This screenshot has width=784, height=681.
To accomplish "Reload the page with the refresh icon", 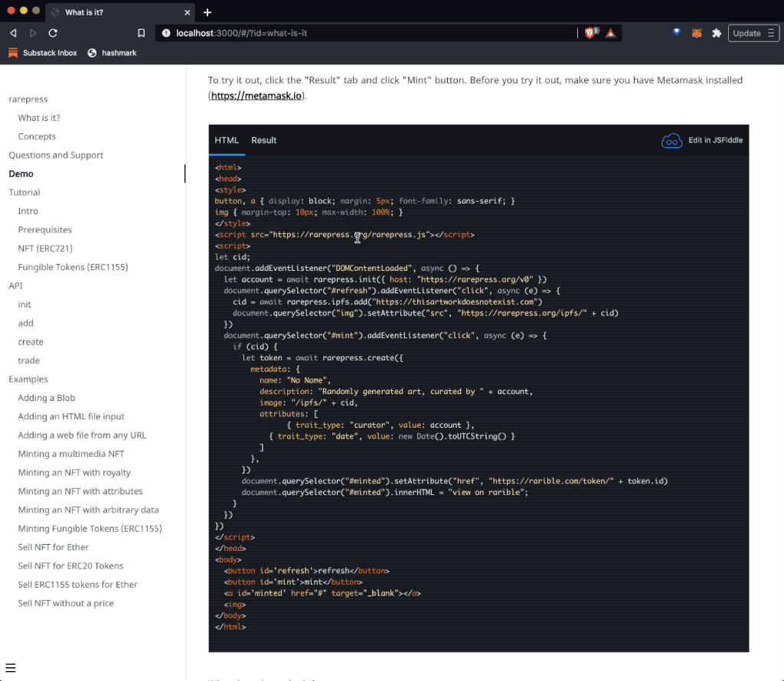I will 53,33.
